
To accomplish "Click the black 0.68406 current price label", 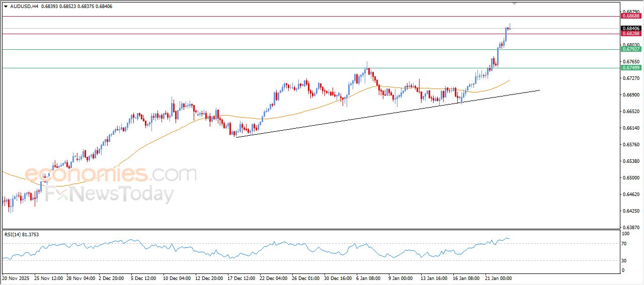I will (631, 29).
